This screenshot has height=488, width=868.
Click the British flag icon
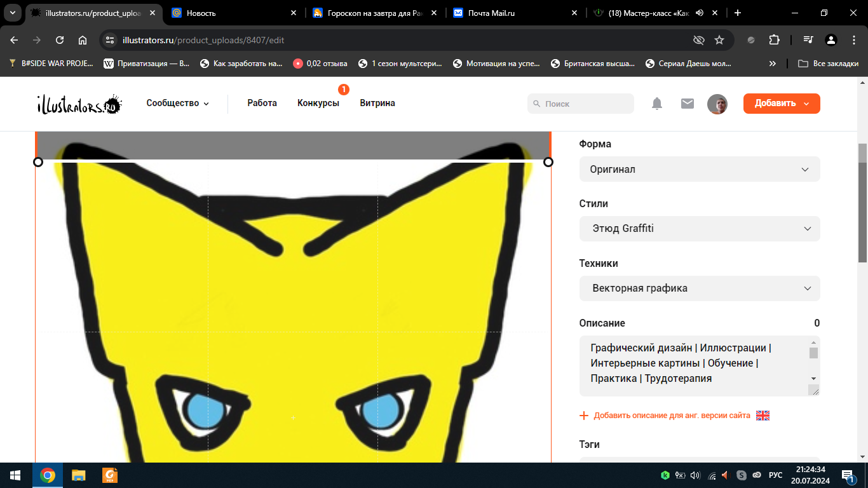click(763, 416)
